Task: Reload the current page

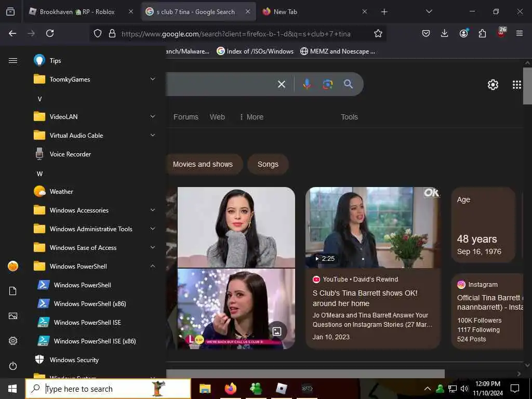Action: (x=50, y=33)
